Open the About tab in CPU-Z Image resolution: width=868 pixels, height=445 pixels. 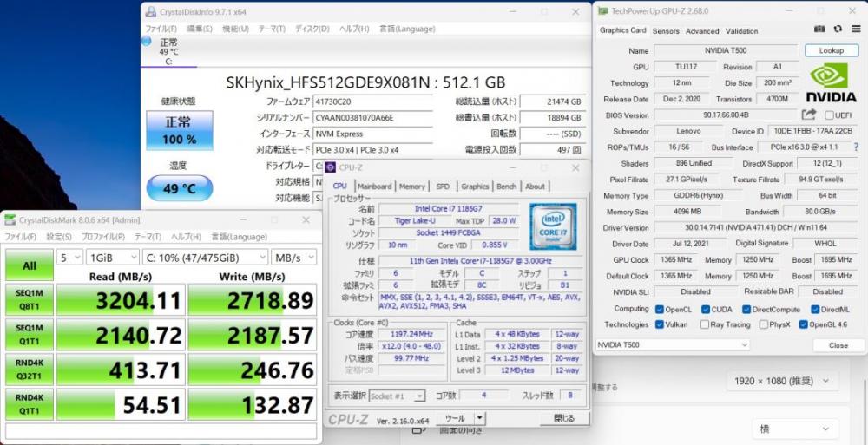[535, 187]
